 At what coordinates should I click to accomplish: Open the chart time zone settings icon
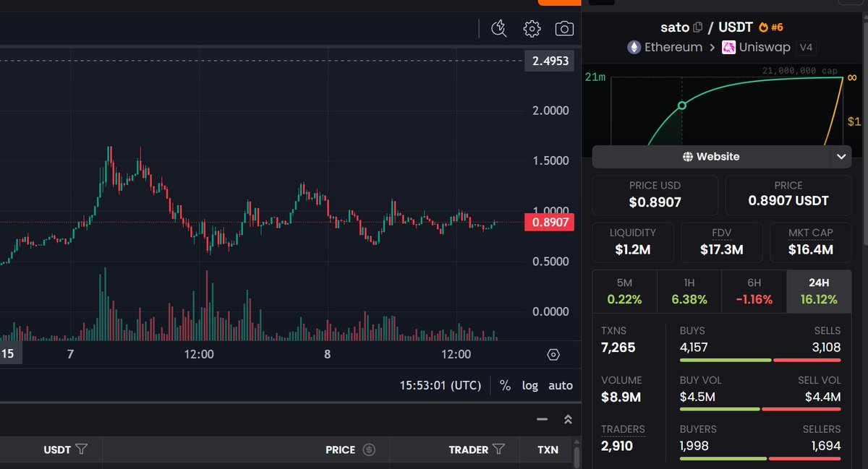click(x=553, y=355)
